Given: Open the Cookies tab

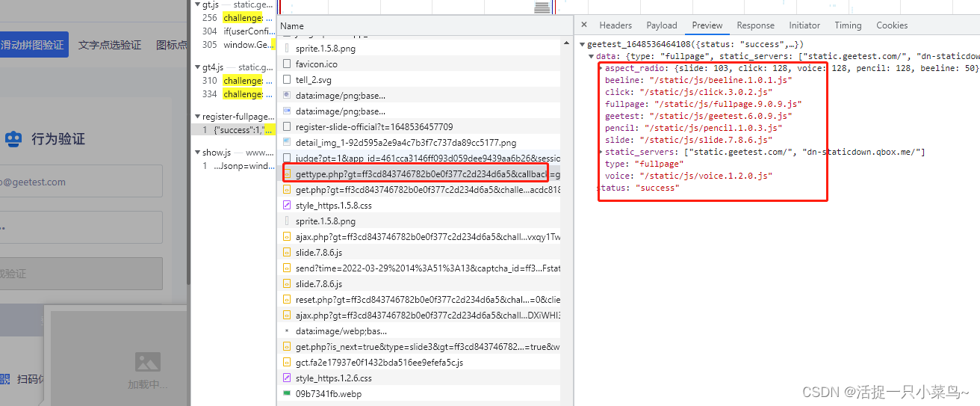Looking at the screenshot, I should [892, 25].
